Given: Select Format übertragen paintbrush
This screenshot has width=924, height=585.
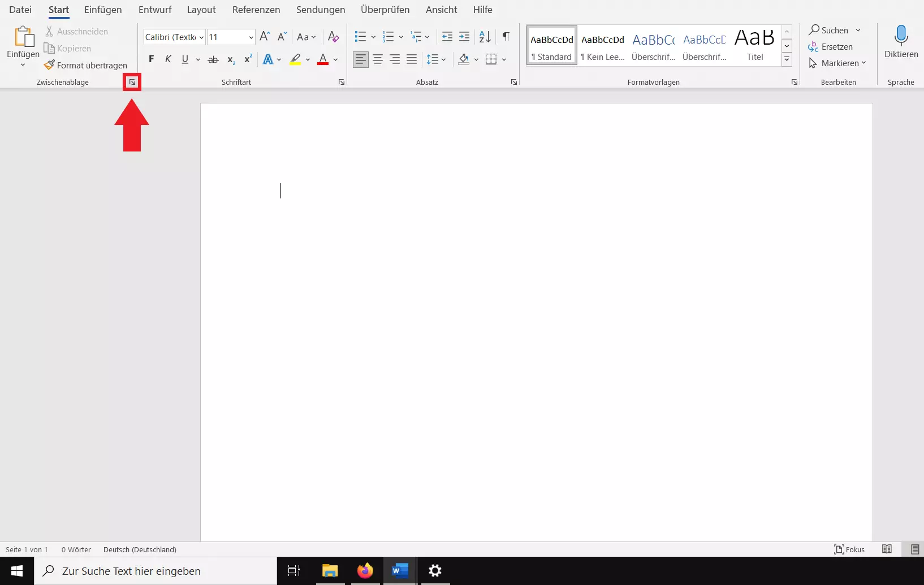Looking at the screenshot, I should (x=49, y=65).
